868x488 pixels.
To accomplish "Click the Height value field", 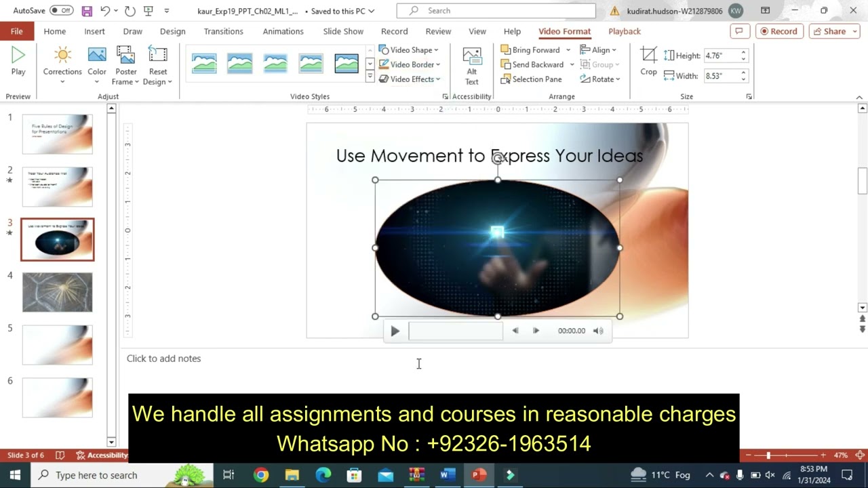I will (x=720, y=56).
